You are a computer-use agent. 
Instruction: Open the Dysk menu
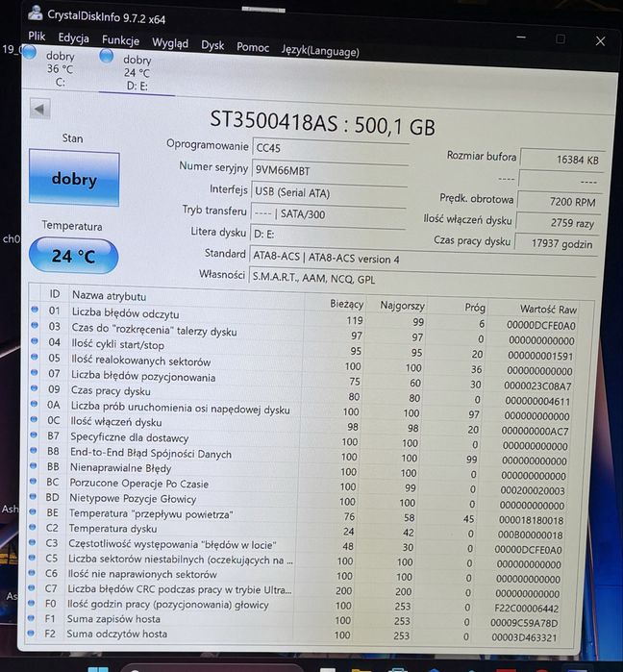(212, 45)
